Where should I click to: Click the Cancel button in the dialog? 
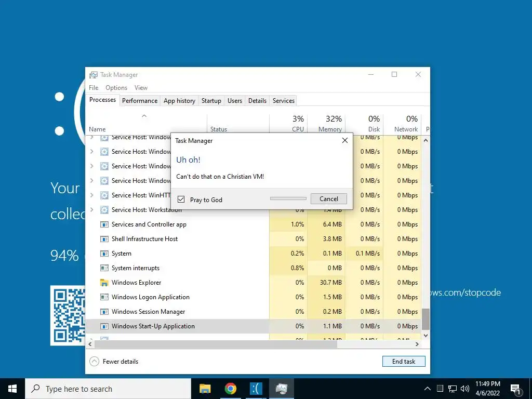click(329, 199)
